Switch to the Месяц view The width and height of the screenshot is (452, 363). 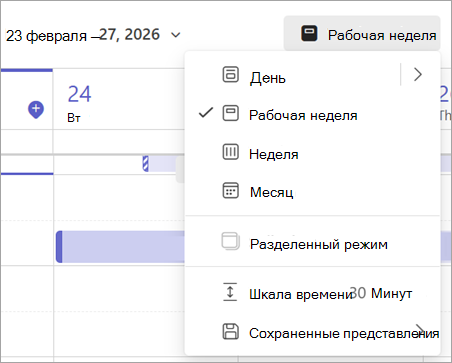tap(312, 192)
